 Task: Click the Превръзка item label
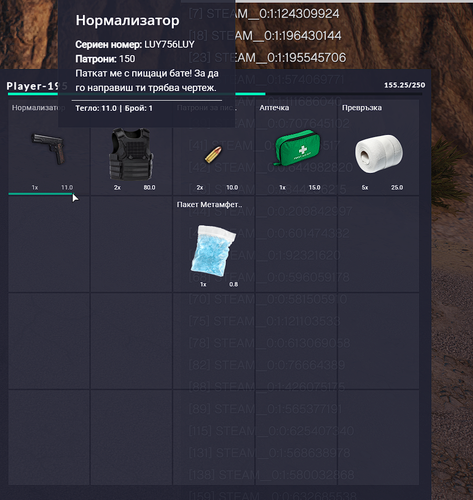click(362, 108)
